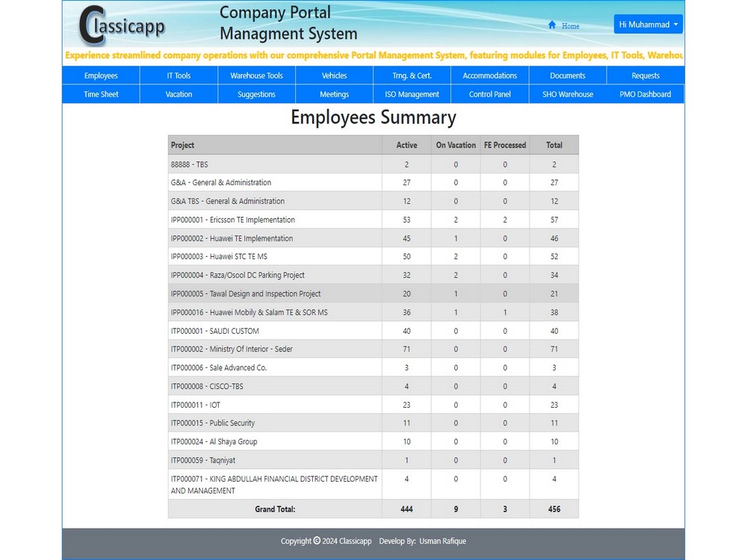747x560 pixels.
Task: Click the FE Processed column header
Action: (x=505, y=145)
